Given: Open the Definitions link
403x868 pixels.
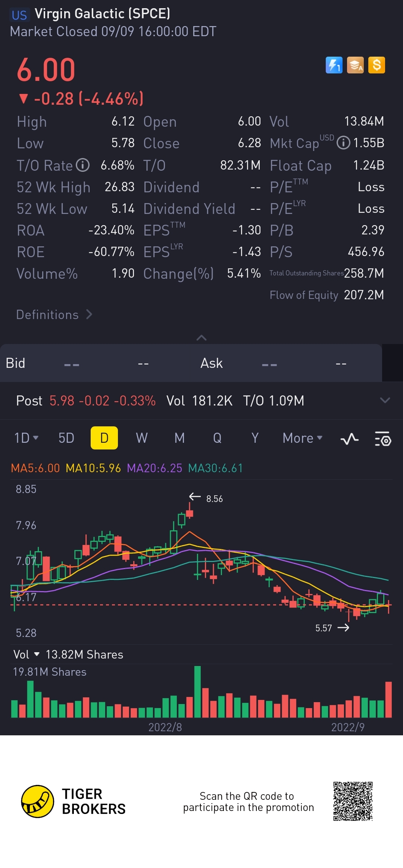Looking at the screenshot, I should click(54, 315).
